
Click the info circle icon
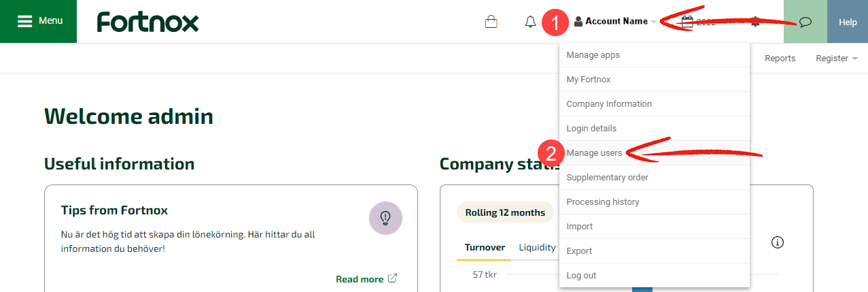[x=778, y=242]
